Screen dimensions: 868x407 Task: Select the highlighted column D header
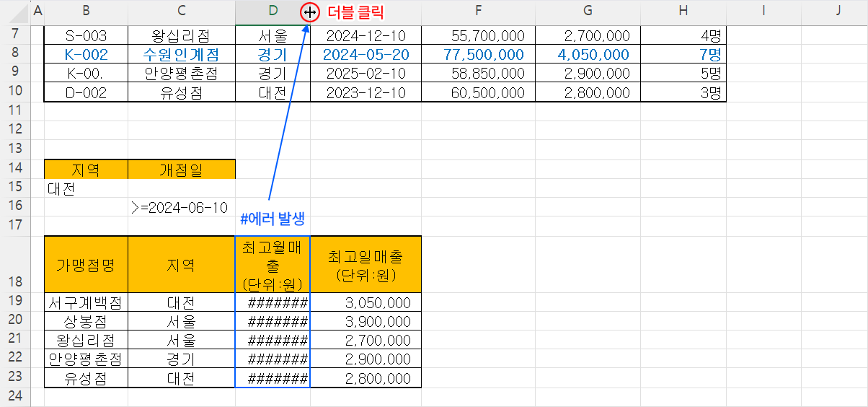[273, 11]
